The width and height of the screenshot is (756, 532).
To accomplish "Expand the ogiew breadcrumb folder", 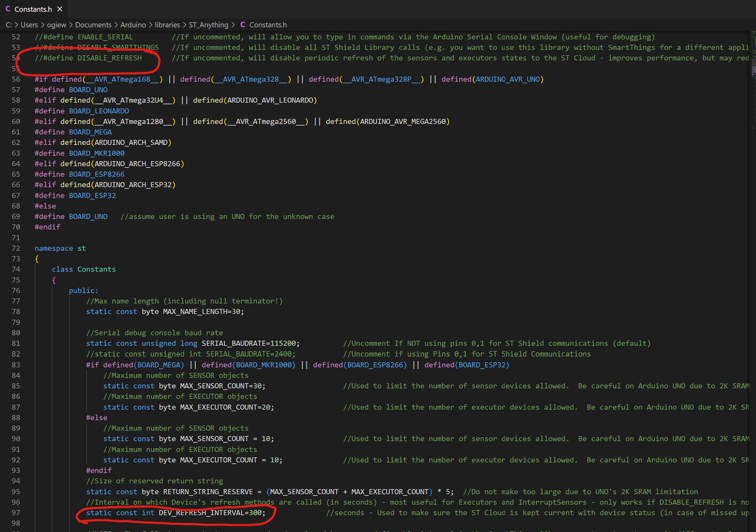I will [x=56, y=25].
